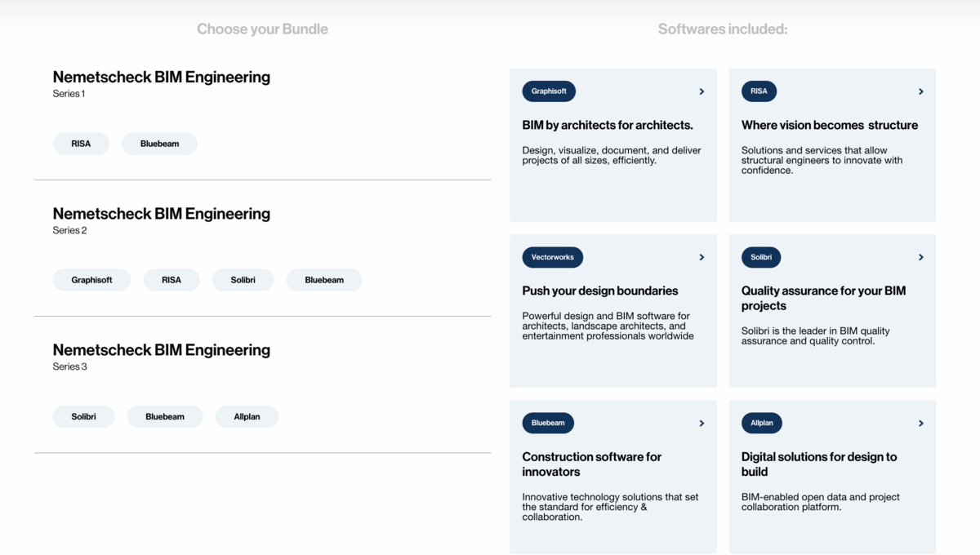The image size is (980, 555).
Task: Select the Solibri tag in Series 2
Action: [x=243, y=280]
